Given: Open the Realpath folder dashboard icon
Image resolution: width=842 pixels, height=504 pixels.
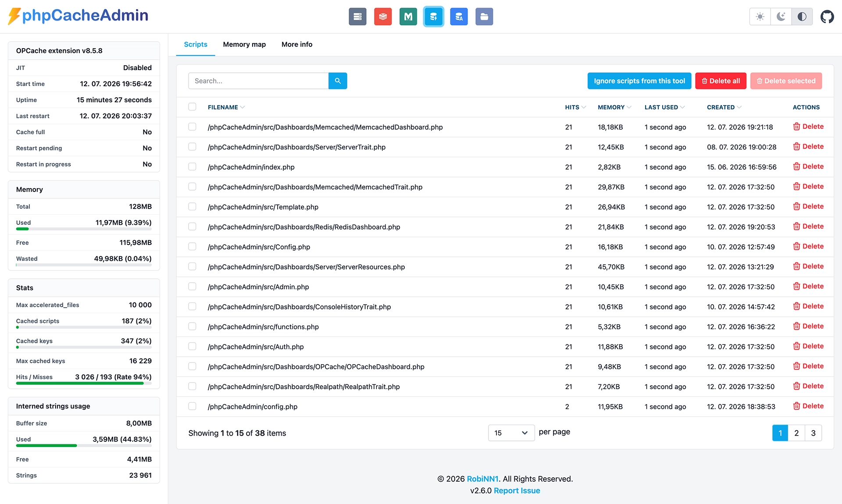Looking at the screenshot, I should click(x=484, y=17).
